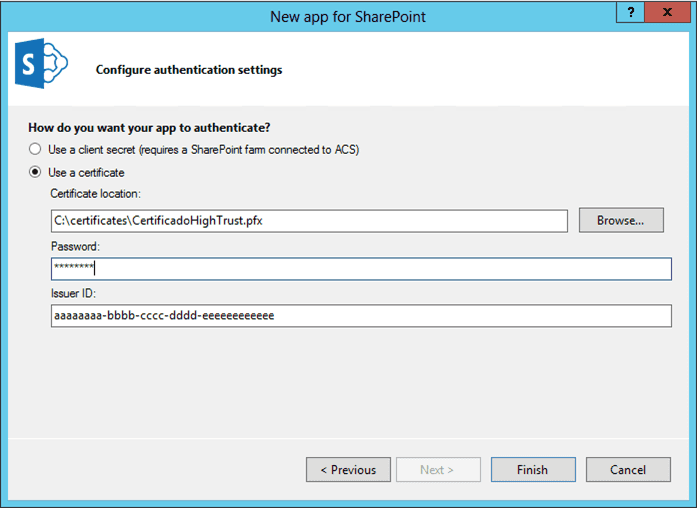Click the 'How do you want your app to authenticate?' text
This screenshot has height=508, width=697.
(x=149, y=128)
